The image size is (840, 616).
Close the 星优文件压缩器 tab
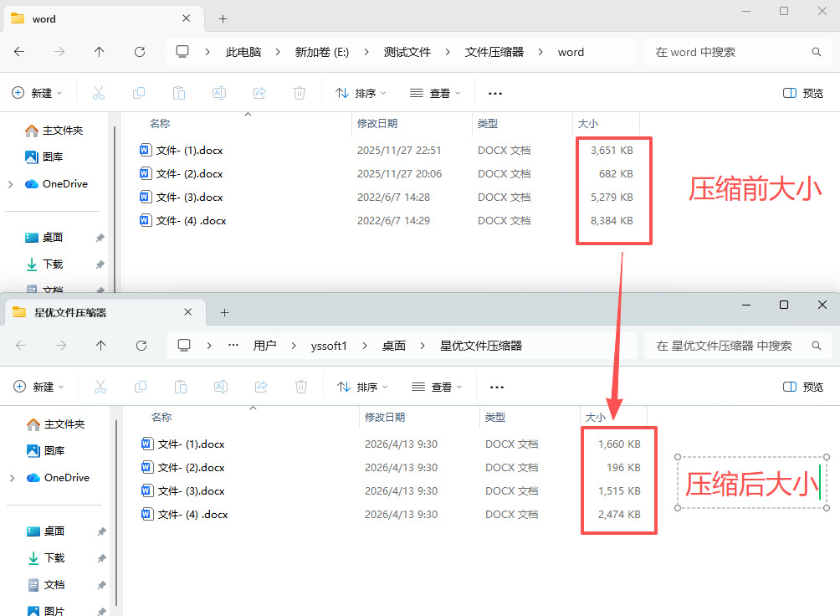coord(187,312)
